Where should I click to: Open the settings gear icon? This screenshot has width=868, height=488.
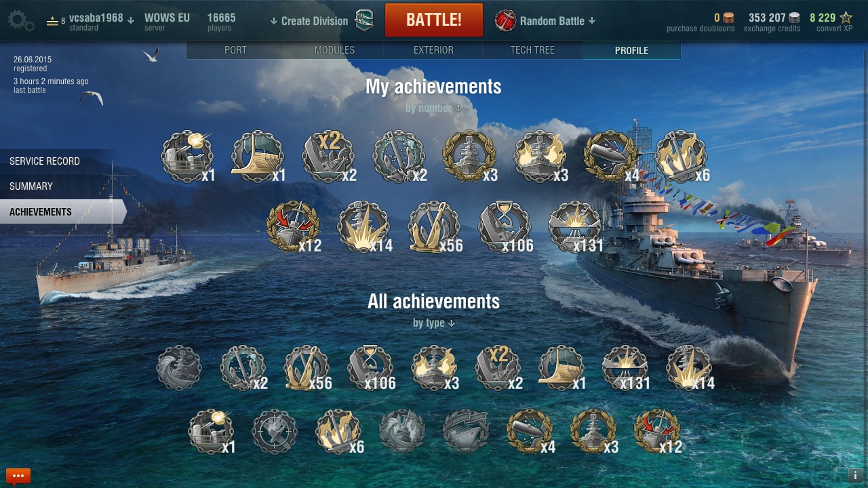[21, 20]
